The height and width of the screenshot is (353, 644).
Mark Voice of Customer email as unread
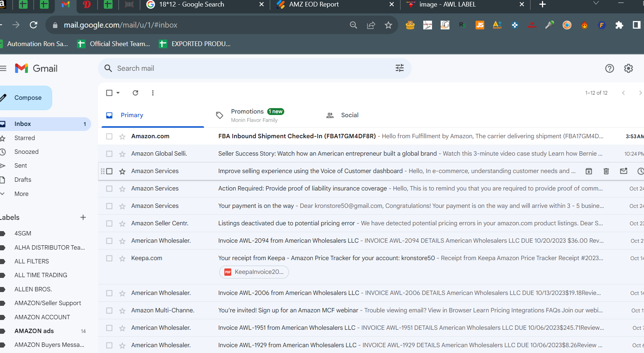click(624, 171)
